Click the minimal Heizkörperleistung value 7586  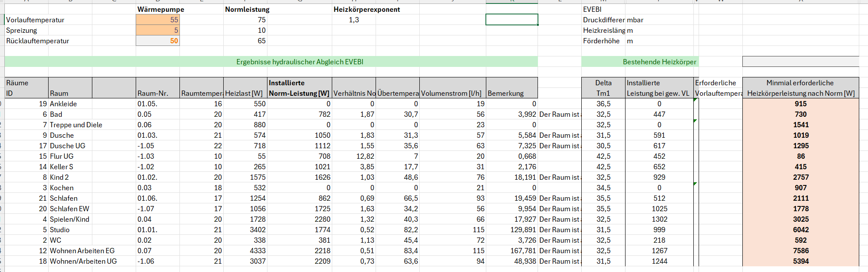[801, 251]
